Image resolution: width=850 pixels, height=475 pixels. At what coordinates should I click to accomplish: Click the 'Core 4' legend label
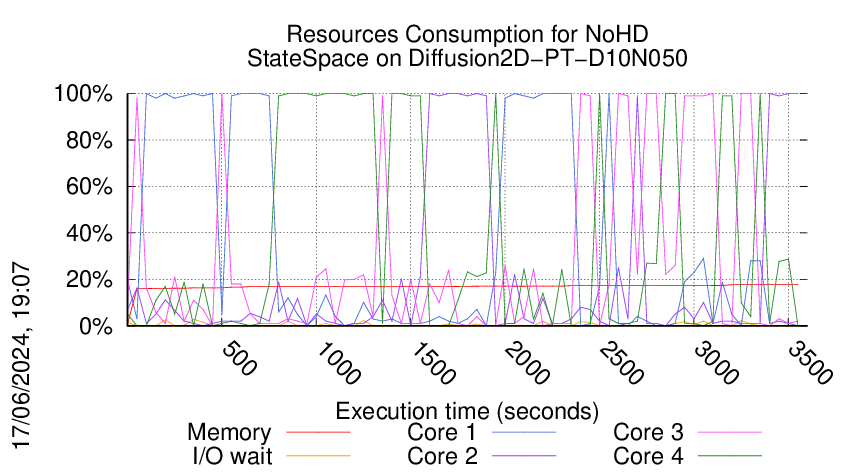coord(648,456)
